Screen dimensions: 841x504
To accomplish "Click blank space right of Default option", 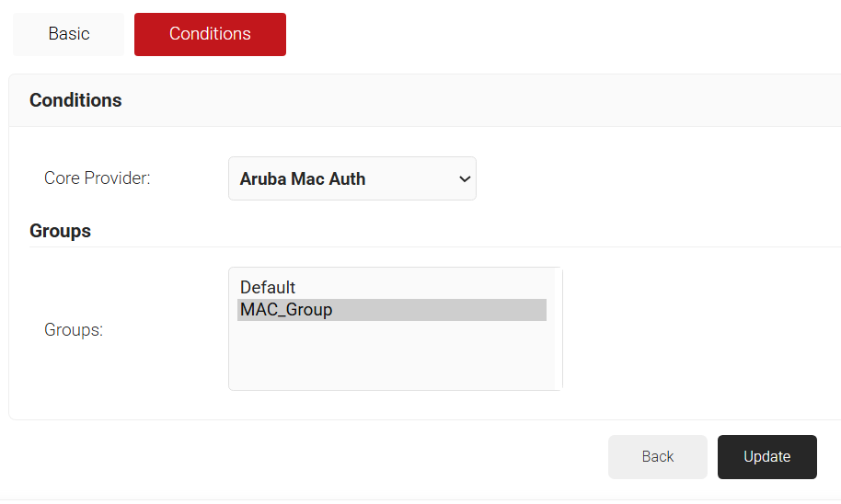I will click(x=442, y=288).
